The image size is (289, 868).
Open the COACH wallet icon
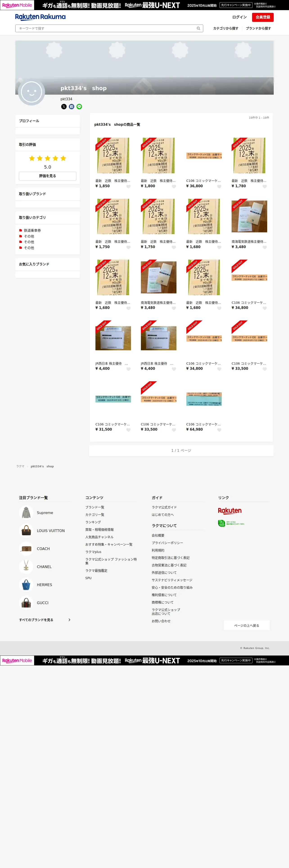pyautogui.click(x=26, y=548)
